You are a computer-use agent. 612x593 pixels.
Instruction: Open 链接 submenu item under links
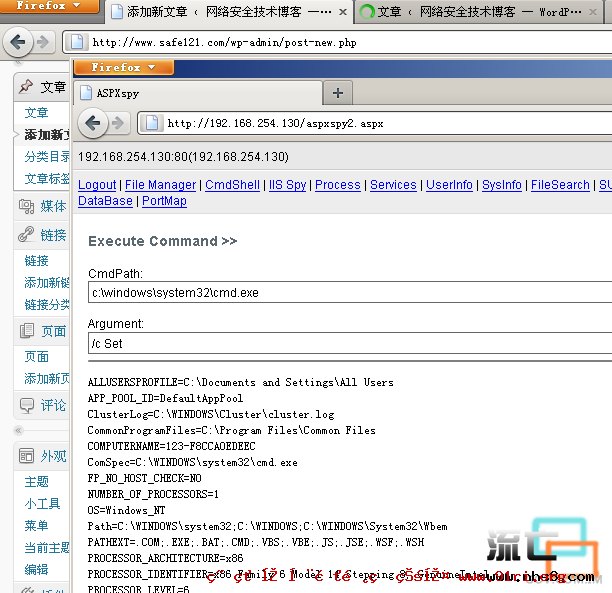click(36, 260)
